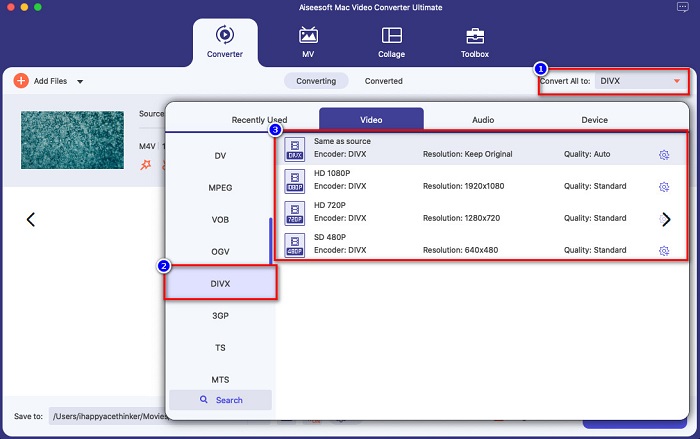Screen dimensions: 700x439
Task: Click the Same as source DIVX icon
Action: coord(295,149)
